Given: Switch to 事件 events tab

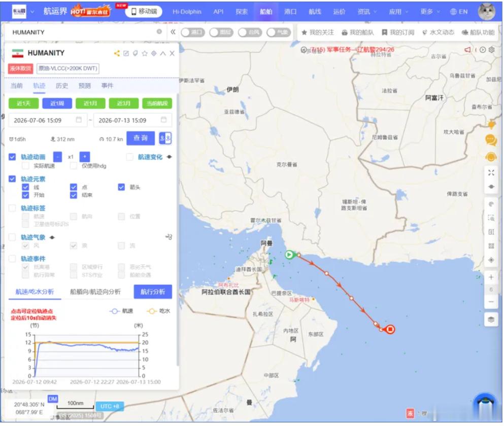Looking at the screenshot, I should click(x=108, y=86).
